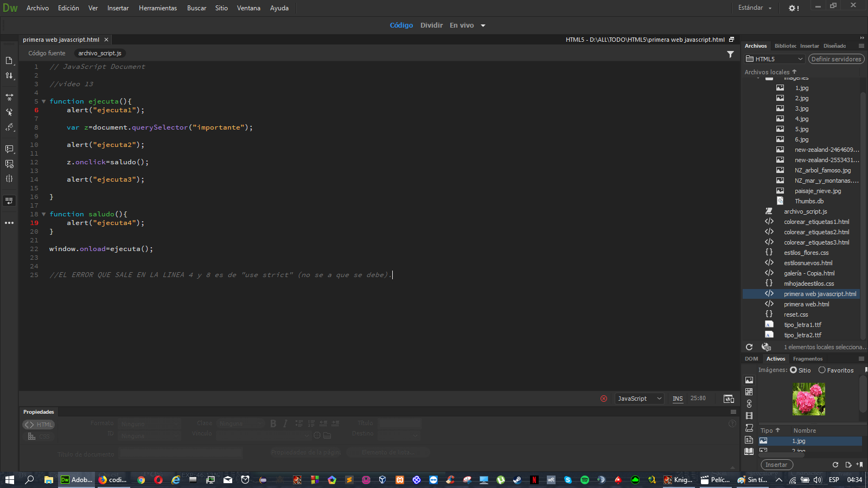Open the view mode dropdown arrow

[x=483, y=25]
